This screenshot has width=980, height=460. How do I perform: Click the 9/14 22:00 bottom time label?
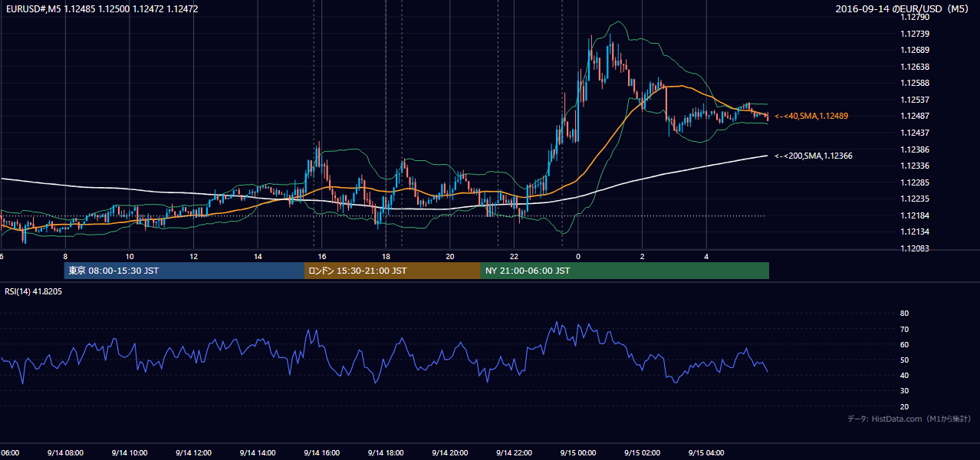point(515,453)
